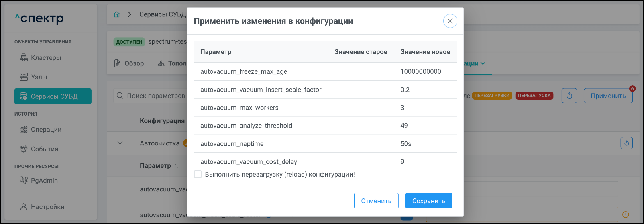Reset all changes with undo icon button
The image size is (644, 224).
(569, 96)
